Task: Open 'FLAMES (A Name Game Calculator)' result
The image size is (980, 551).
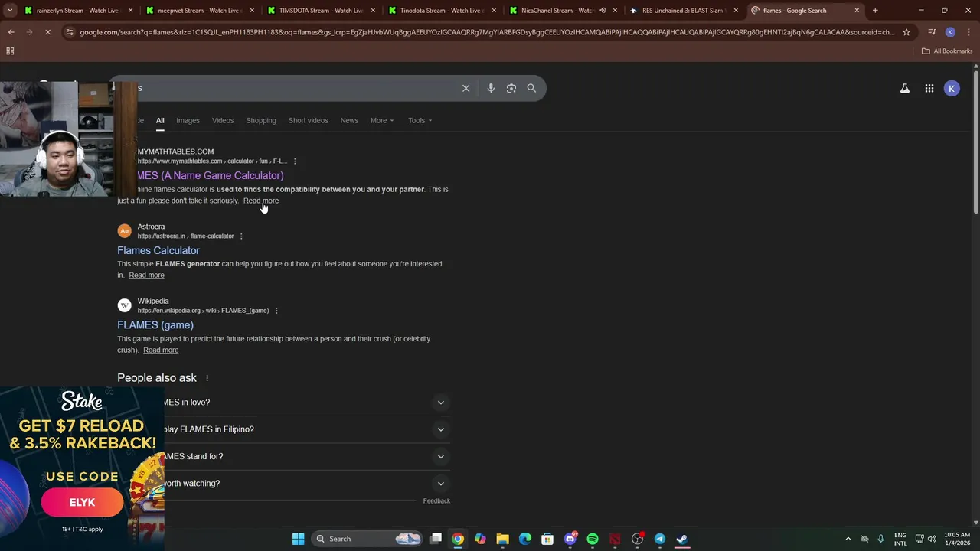Action: 211,176
